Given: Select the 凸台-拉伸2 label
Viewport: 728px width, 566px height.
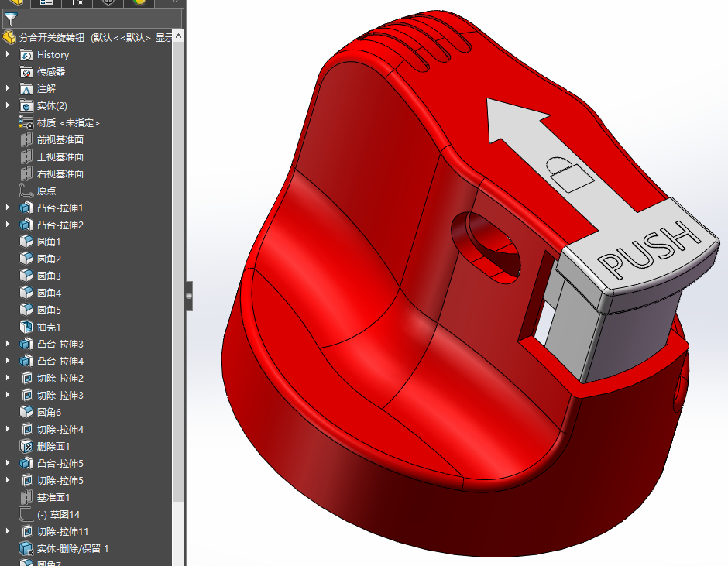Looking at the screenshot, I should (60, 225).
